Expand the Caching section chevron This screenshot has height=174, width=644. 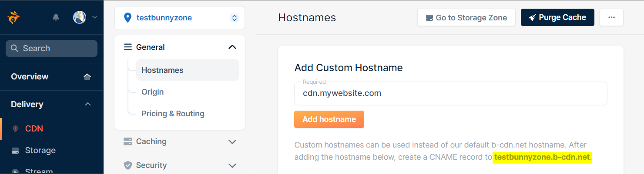coord(232,142)
